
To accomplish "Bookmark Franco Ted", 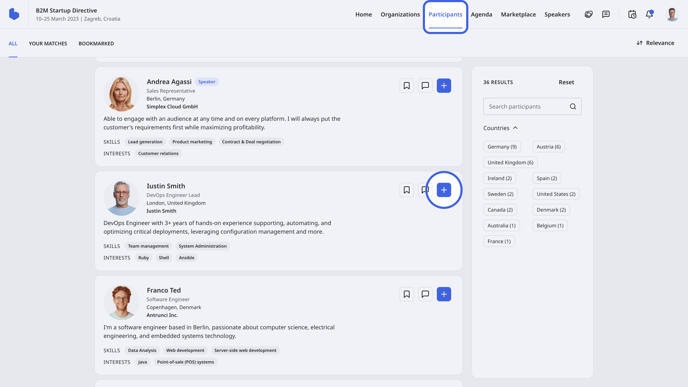I will coord(407,294).
